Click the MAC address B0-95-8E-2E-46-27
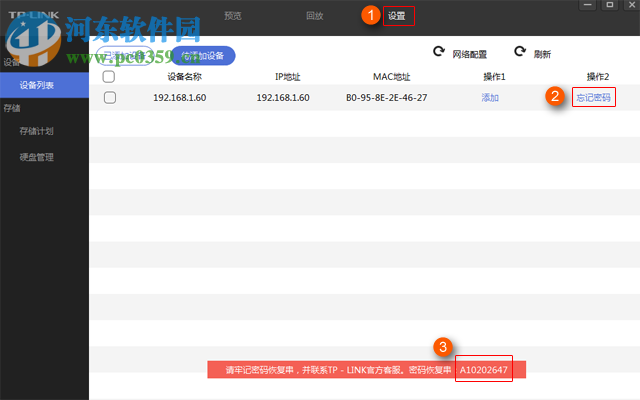Screen dimensions: 640x400 tap(387, 98)
